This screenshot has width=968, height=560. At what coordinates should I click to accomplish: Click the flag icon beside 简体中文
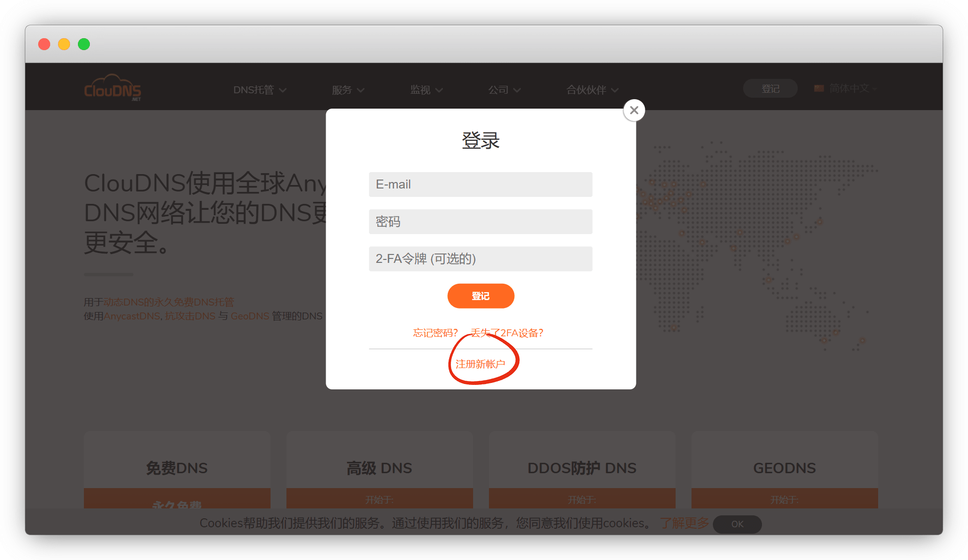tap(819, 88)
